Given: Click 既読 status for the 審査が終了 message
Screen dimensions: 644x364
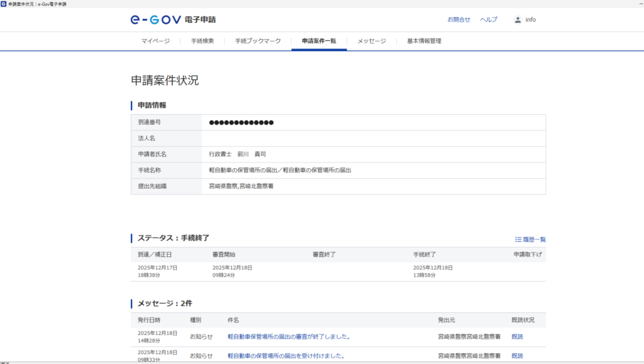Looking at the screenshot, I should pyautogui.click(x=517, y=337).
